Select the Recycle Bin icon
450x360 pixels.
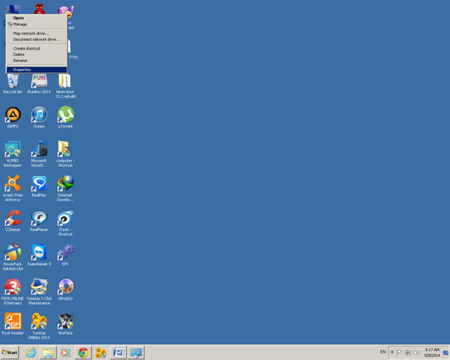point(13,83)
